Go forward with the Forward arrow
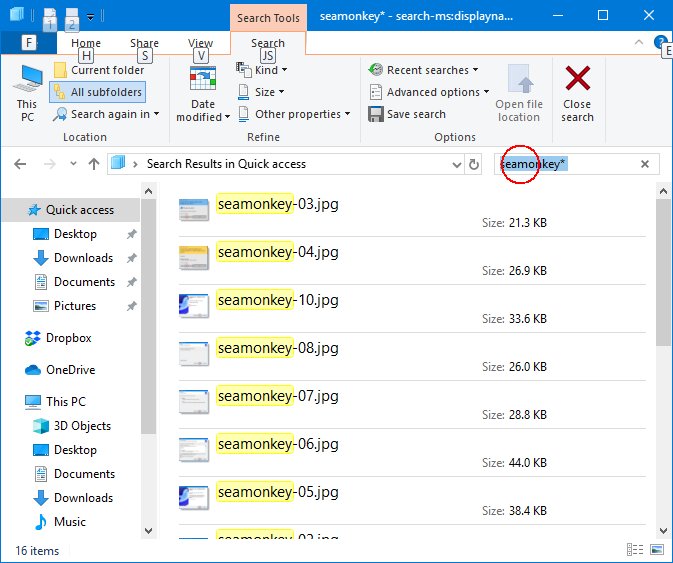This screenshot has width=673, height=563. 50,164
